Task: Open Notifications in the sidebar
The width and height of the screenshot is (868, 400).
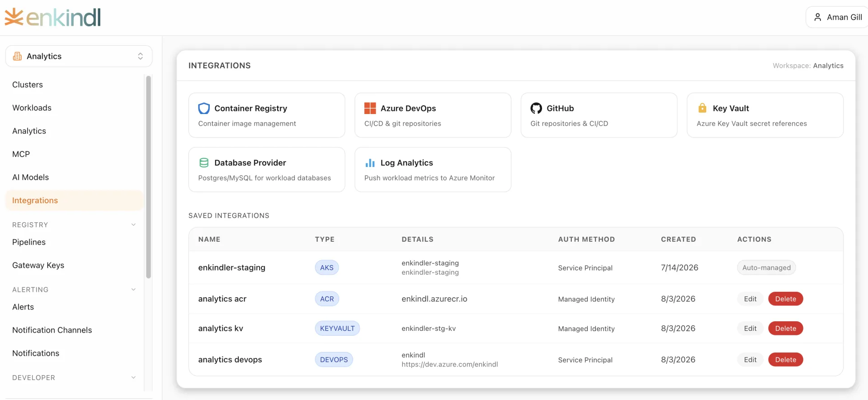Action: tap(36, 353)
